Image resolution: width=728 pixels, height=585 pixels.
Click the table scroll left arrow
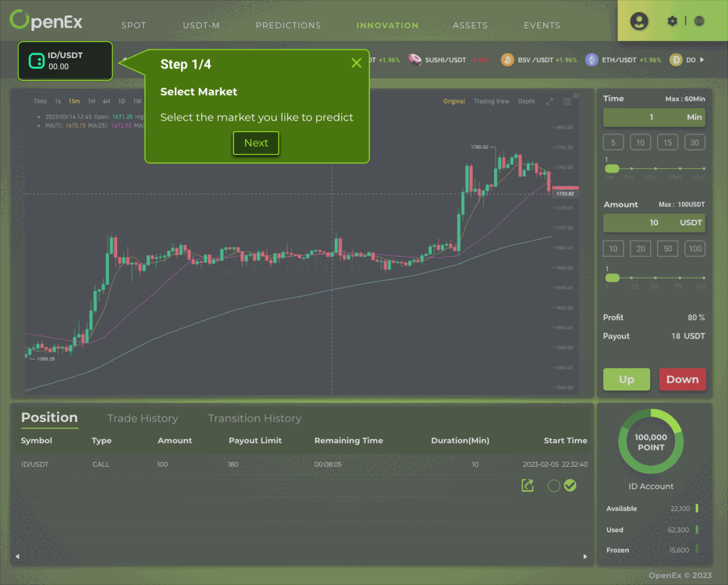17,556
